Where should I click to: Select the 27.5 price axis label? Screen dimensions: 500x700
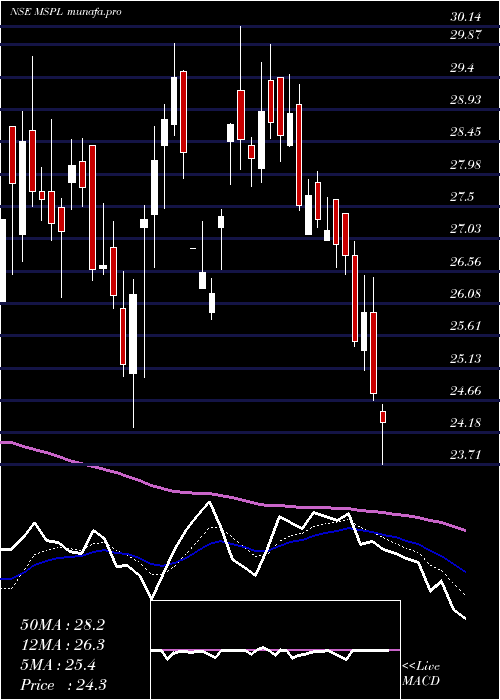(462, 197)
